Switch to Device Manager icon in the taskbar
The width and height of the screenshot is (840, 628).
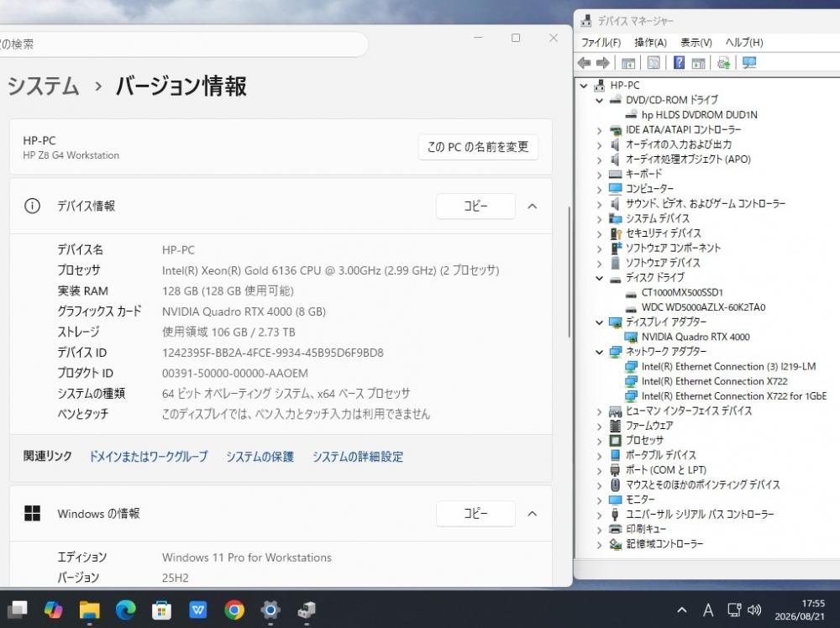[x=307, y=610]
